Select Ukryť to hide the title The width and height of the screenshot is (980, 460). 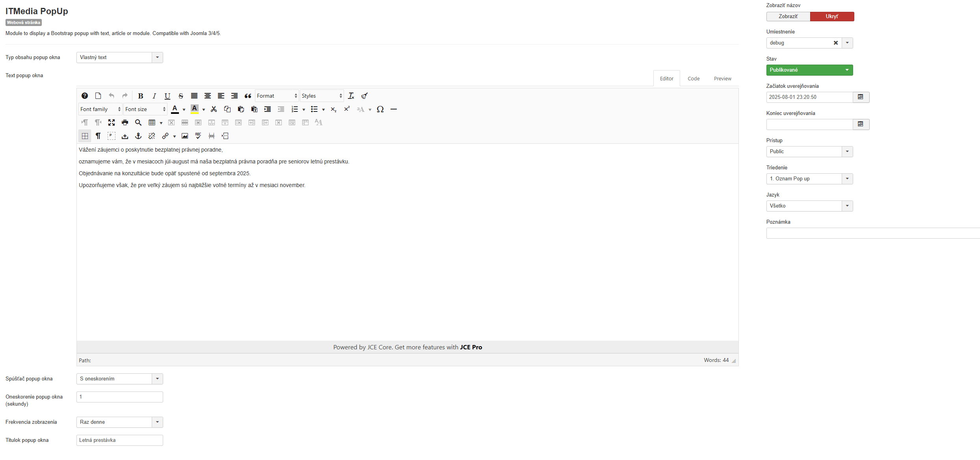tap(832, 17)
